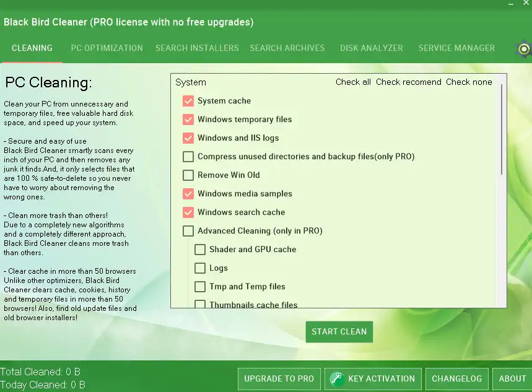
Task: Open settings via the gear icon
Action: [524, 49]
